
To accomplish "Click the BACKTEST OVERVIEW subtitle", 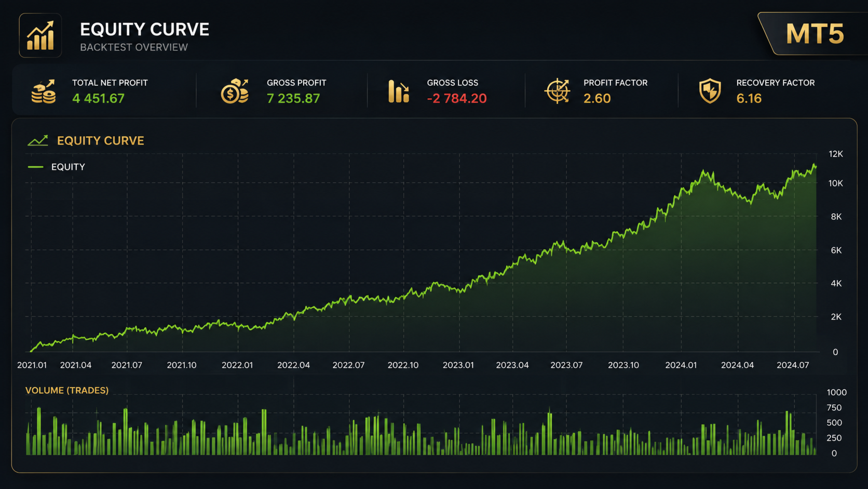I will [x=134, y=47].
